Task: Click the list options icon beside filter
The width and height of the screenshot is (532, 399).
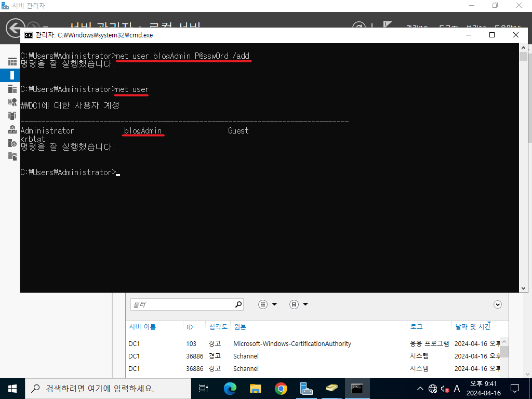Action: (263, 304)
